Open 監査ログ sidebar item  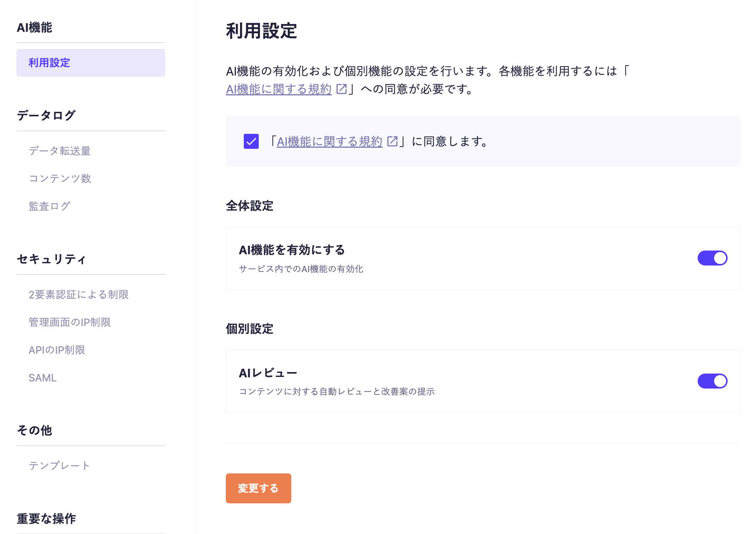coord(49,206)
